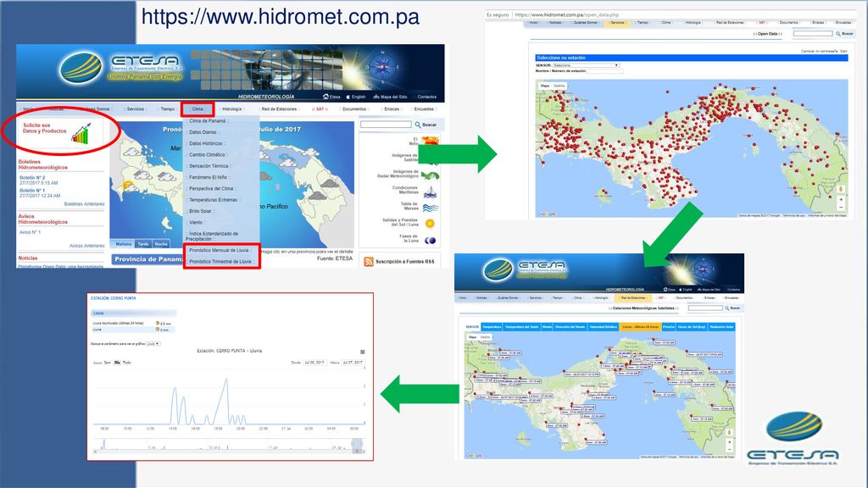This screenshot has width=868, height=488.
Task: Select the Noche forecast tab
Action: (161, 244)
